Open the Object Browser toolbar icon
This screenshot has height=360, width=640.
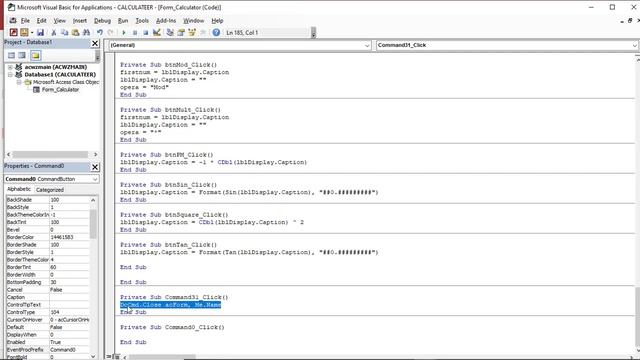192,33
